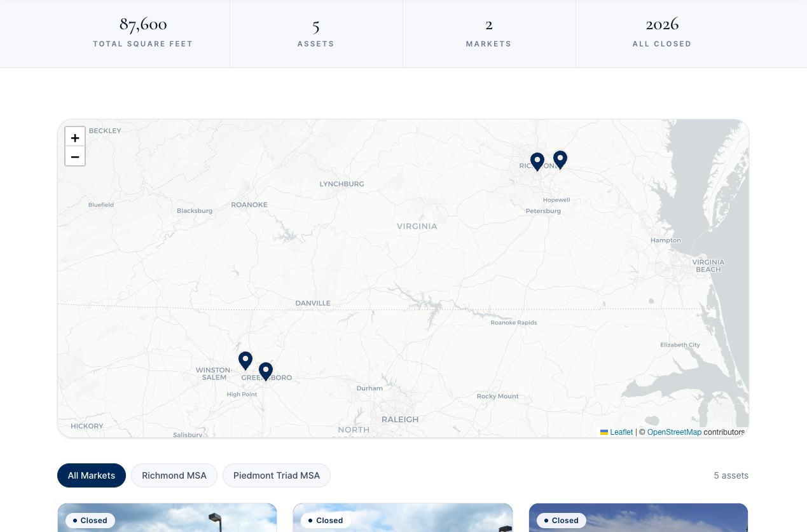Open the first Closed property card image

167,517
